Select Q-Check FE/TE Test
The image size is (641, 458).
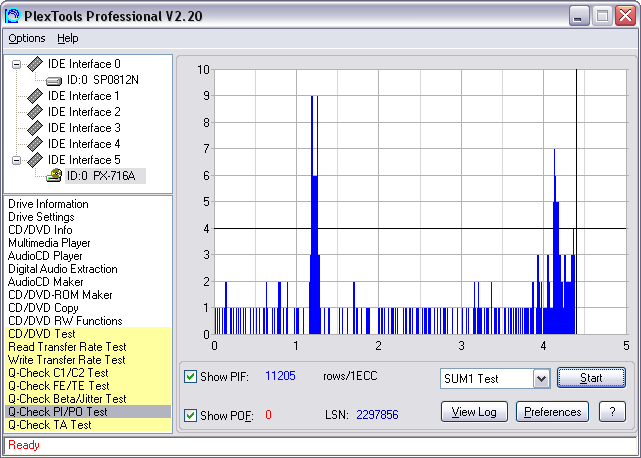point(88,386)
